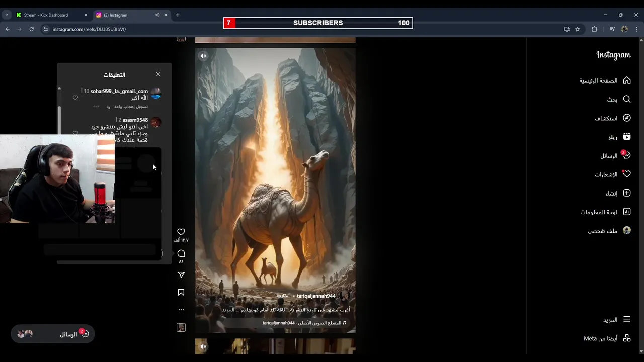Open Profile (ملف شخصي) avatar
This screenshot has width=644, height=362.
pyautogui.click(x=627, y=230)
